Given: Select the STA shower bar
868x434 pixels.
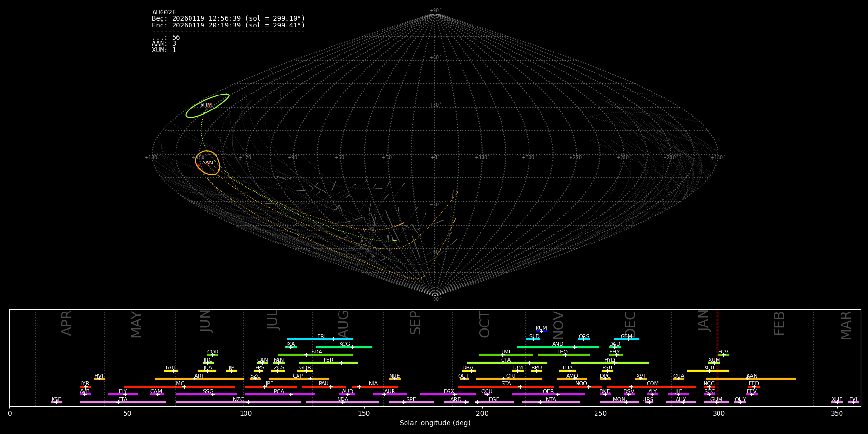Looking at the screenshot, I should click(506, 387).
